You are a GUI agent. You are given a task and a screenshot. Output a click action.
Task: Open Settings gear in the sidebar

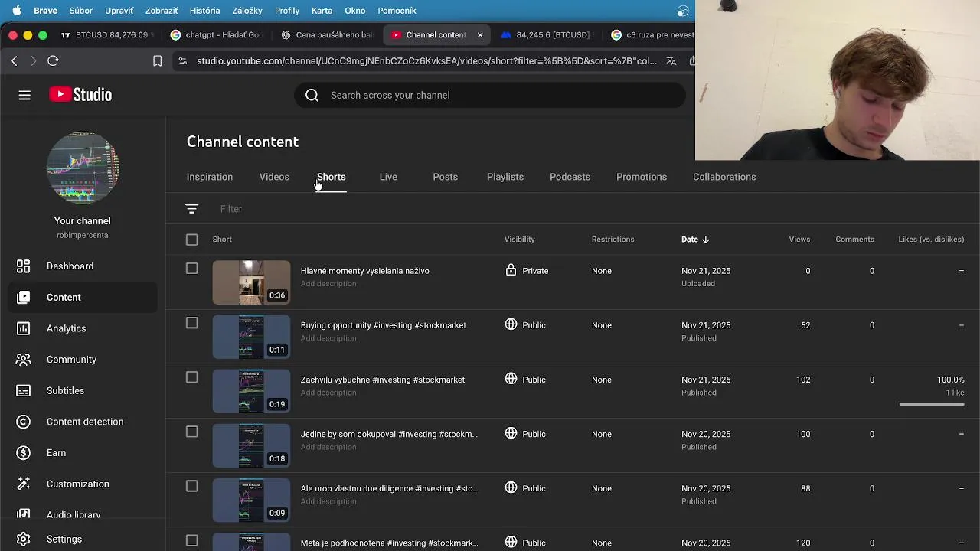(24, 539)
